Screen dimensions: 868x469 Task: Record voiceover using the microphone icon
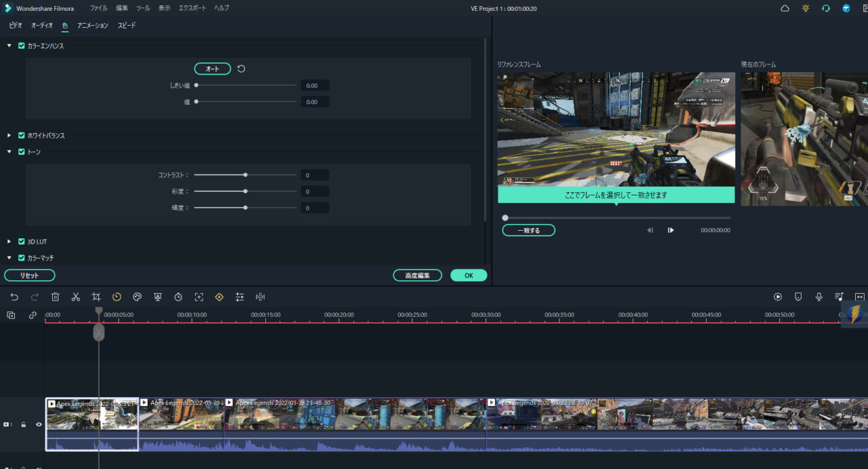(819, 297)
